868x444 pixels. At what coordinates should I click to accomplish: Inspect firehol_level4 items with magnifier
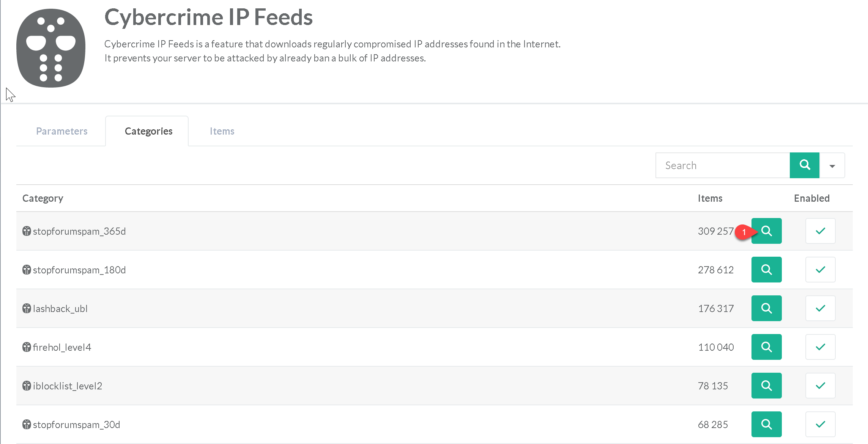pyautogui.click(x=766, y=347)
